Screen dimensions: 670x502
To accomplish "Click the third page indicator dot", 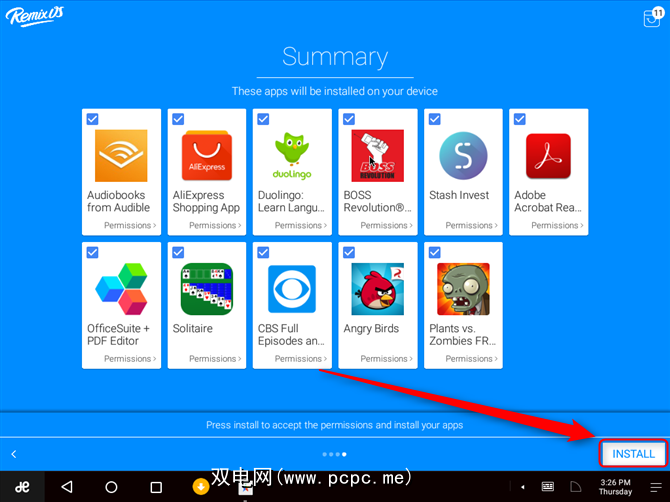I will [338, 454].
